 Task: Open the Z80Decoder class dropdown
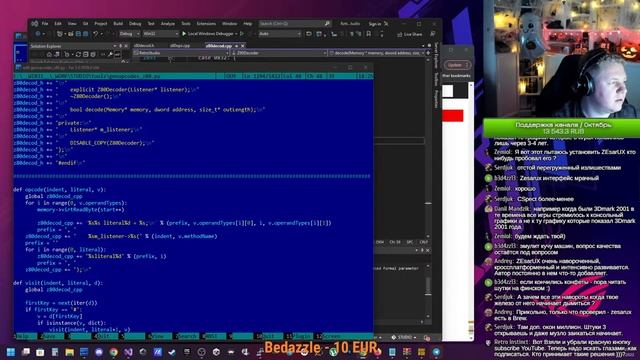(279, 53)
